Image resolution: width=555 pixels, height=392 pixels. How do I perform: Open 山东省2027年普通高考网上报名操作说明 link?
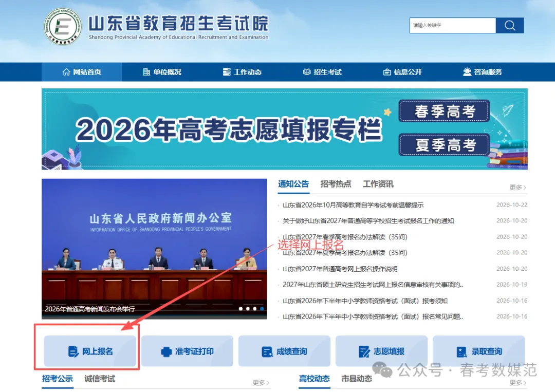[340, 269]
